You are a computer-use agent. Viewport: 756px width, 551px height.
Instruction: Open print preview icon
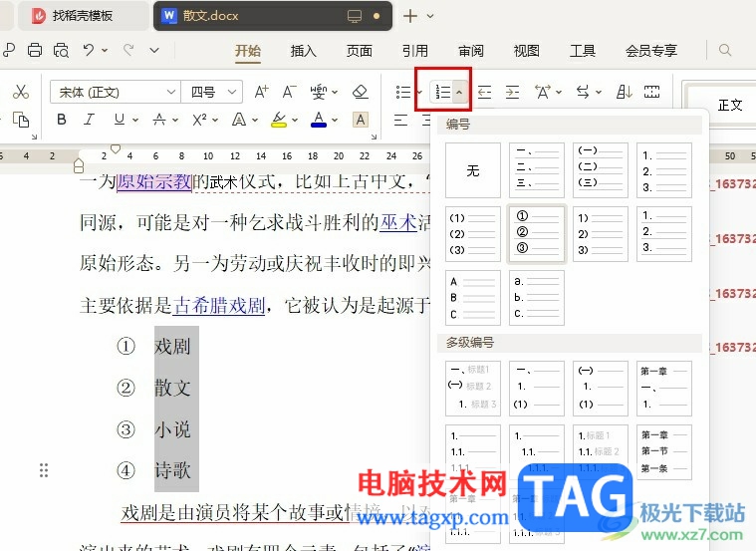(x=61, y=50)
